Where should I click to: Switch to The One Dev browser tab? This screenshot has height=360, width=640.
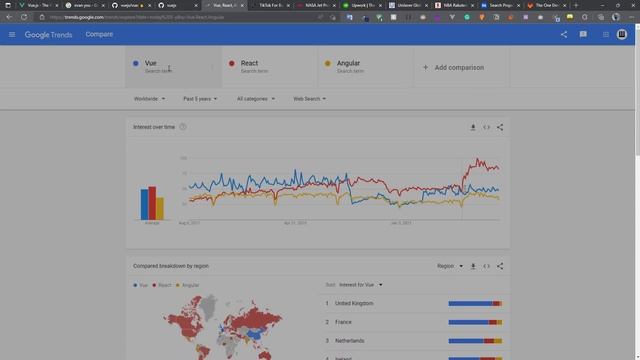point(547,5)
